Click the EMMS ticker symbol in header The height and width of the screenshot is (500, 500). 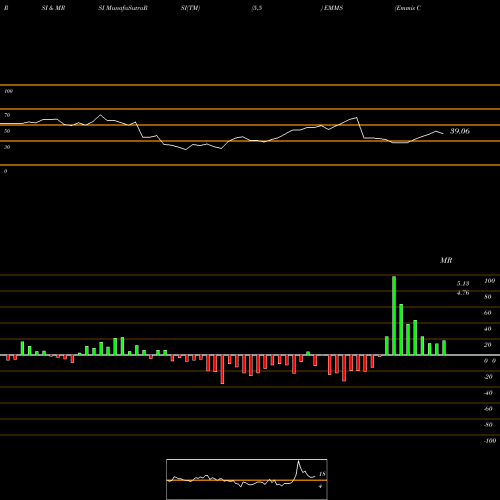pos(333,8)
